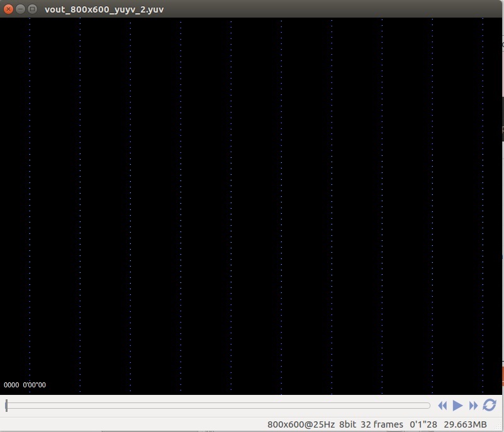504x432 pixels.
Task: Click the window title vout_800x600_yuyv_2.yuv
Action: click(x=104, y=9)
